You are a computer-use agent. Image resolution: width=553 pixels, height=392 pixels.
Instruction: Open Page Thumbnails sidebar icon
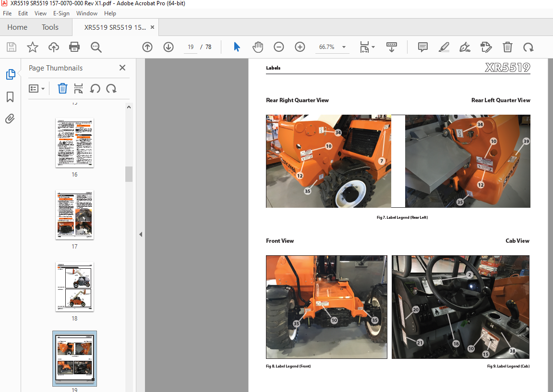pos(11,74)
